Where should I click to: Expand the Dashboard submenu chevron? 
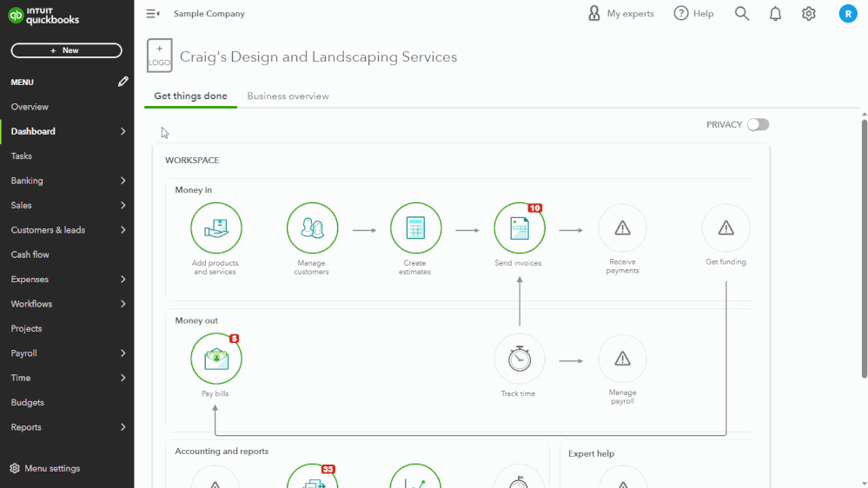[x=123, y=131]
